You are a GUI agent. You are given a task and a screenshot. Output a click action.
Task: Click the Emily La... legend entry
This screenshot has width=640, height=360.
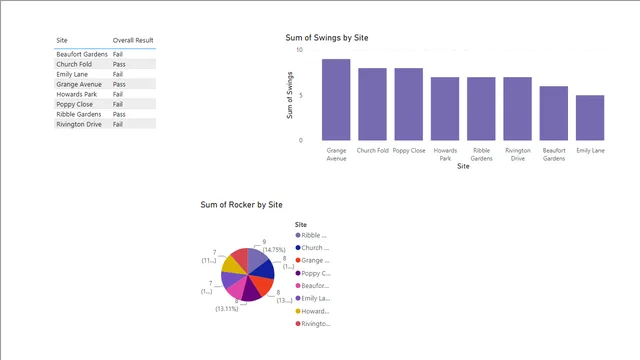point(313,298)
